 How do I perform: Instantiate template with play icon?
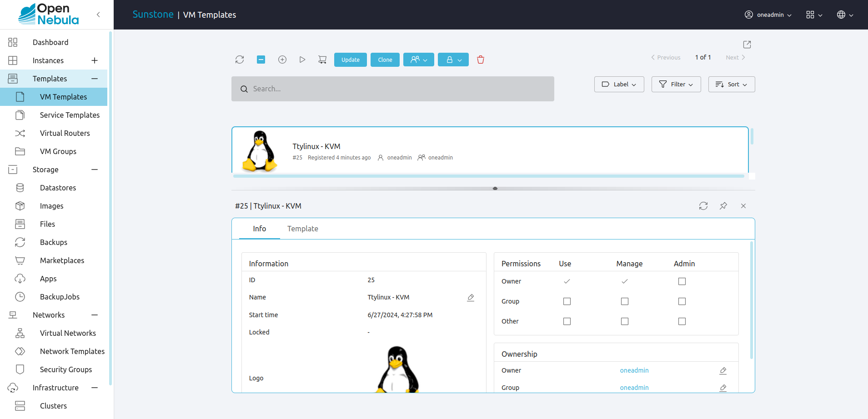pyautogui.click(x=302, y=60)
